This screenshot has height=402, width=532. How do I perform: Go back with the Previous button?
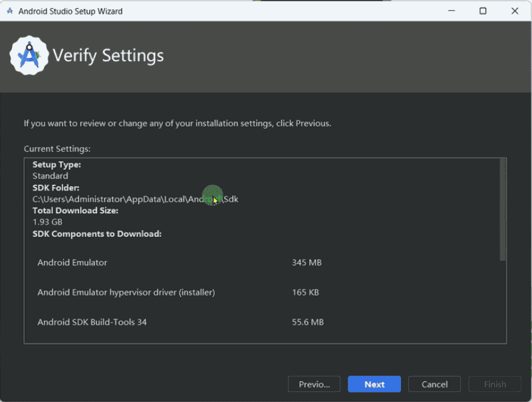pyautogui.click(x=314, y=384)
